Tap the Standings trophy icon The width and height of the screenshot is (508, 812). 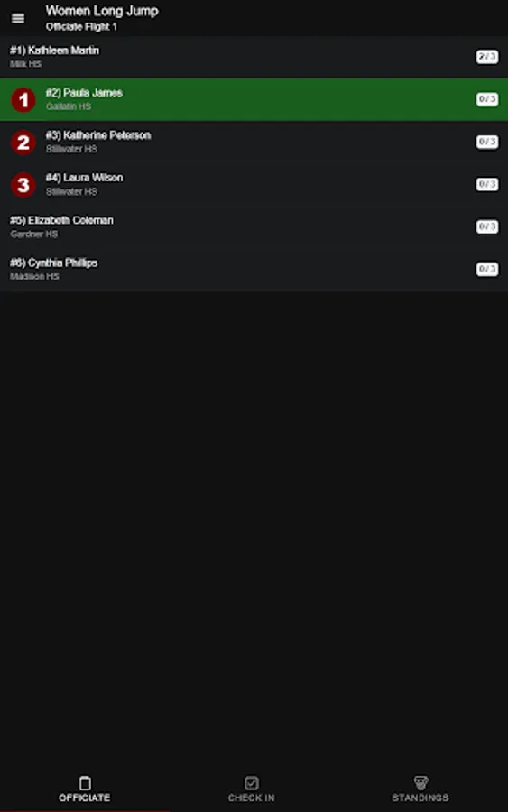[x=420, y=782]
